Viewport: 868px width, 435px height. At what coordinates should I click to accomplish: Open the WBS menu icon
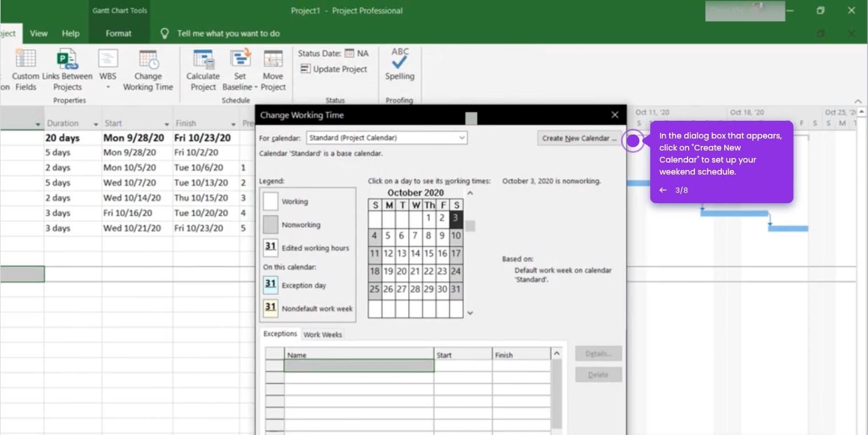pyautogui.click(x=108, y=59)
